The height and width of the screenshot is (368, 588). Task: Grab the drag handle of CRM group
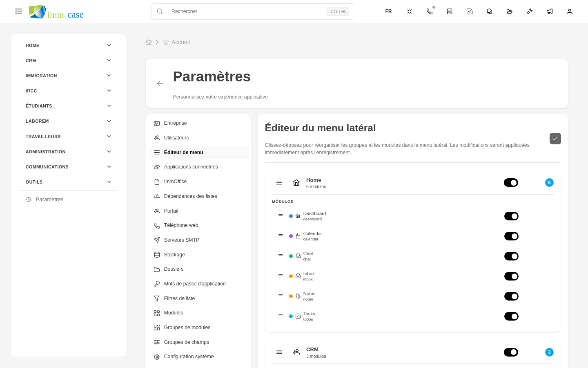[279, 352]
